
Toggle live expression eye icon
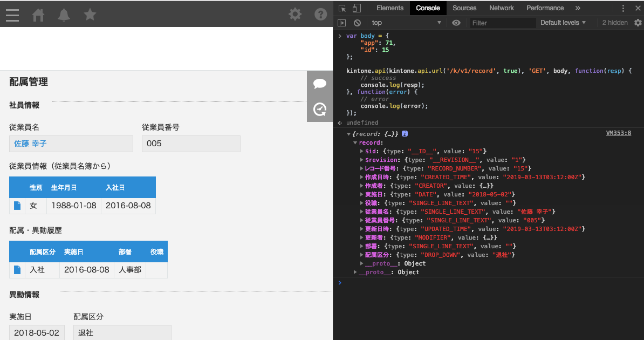click(456, 23)
